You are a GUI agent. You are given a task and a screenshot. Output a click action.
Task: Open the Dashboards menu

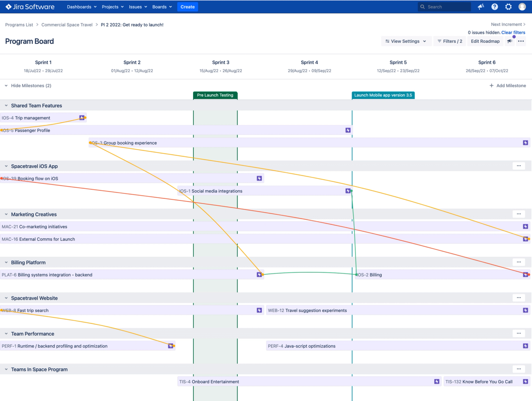82,7
